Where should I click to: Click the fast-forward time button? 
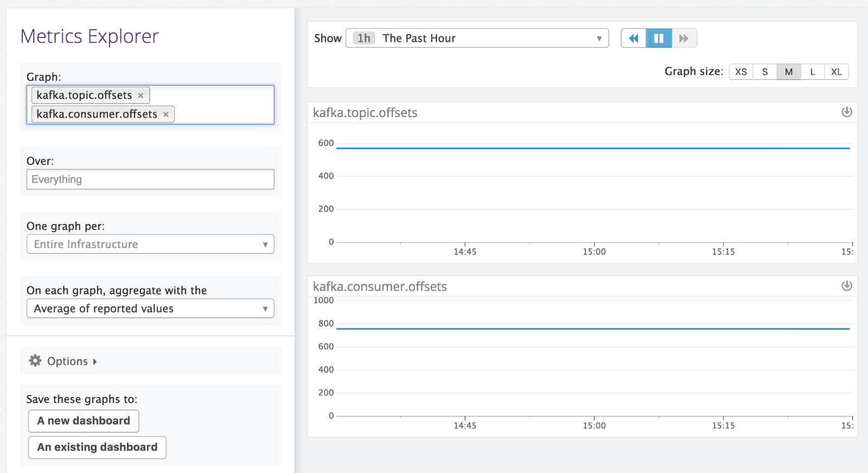[684, 39]
